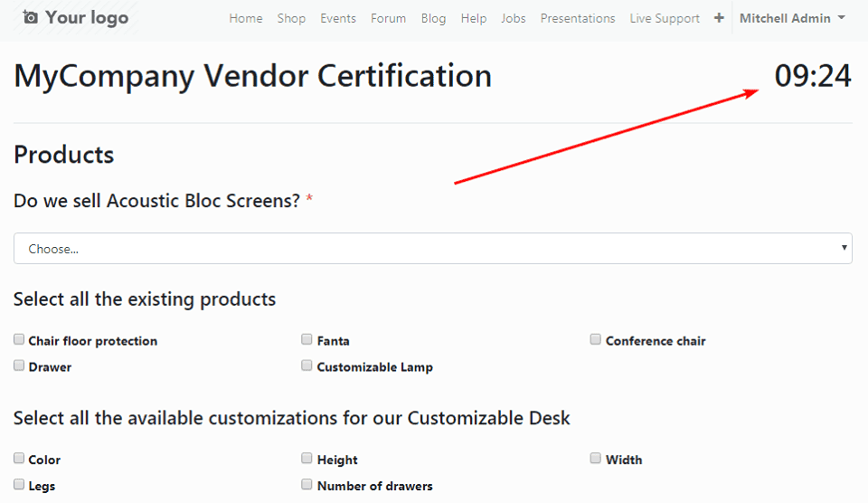Click the Customizable Desk customizations question text
The width and height of the screenshot is (868, 503).
(x=292, y=418)
